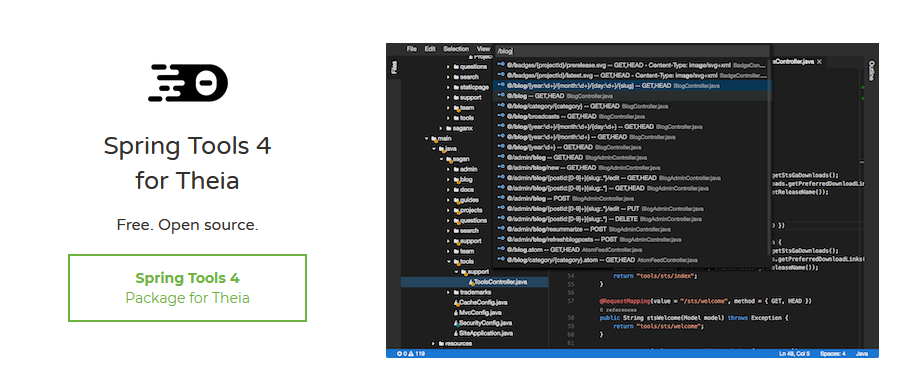
Task: Click the mapping icon beside @/badges latest.svg result
Action: (501, 75)
